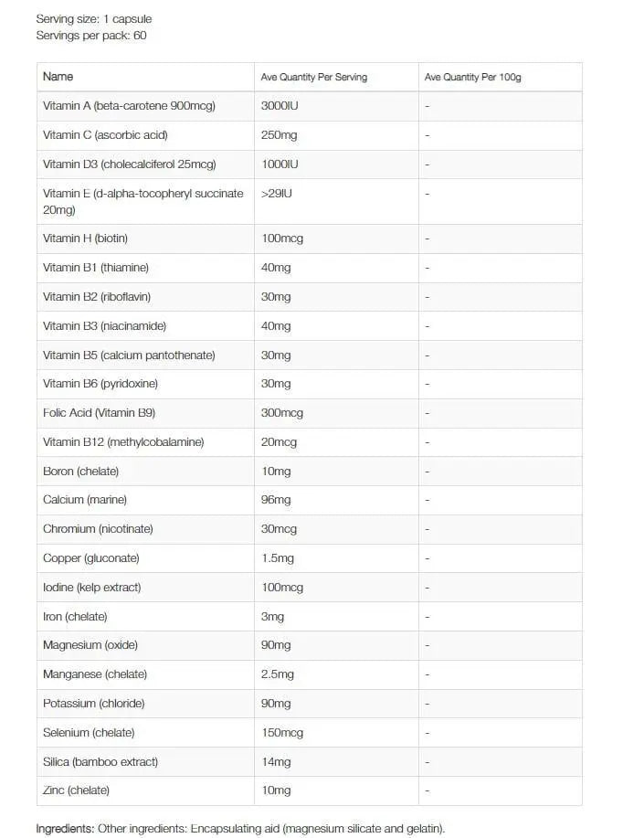Screen dimensions: 644x838
Task: Click the Vitamin C (ascorbic acid) cell
Action: point(105,135)
